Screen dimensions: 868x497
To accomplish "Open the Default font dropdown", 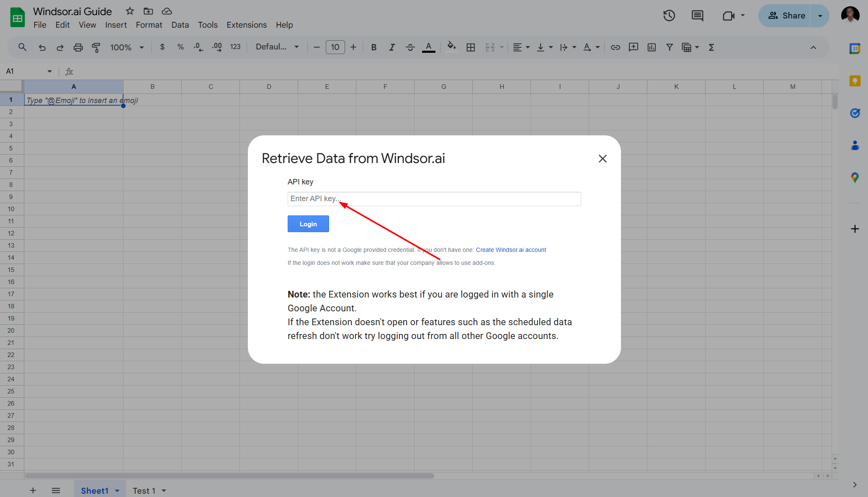I will coord(277,47).
